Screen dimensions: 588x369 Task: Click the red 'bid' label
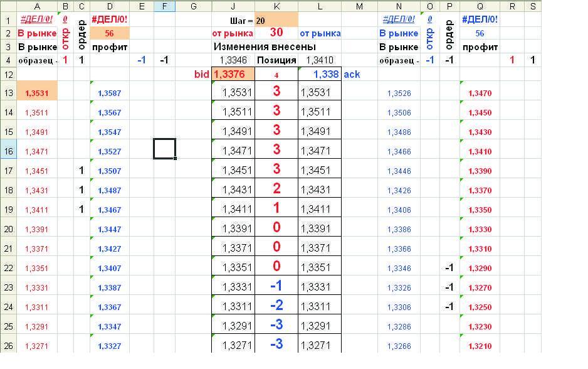(201, 74)
